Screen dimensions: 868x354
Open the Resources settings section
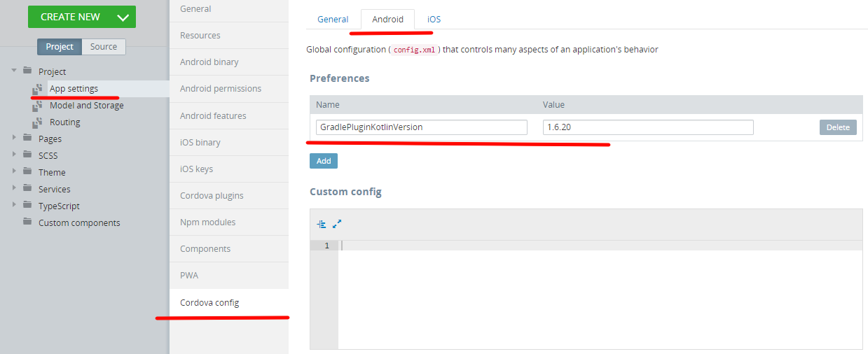point(229,35)
